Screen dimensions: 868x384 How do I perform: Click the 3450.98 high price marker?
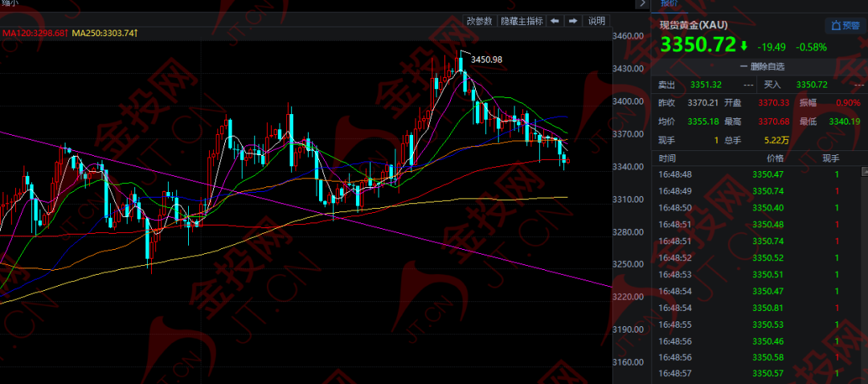point(486,59)
